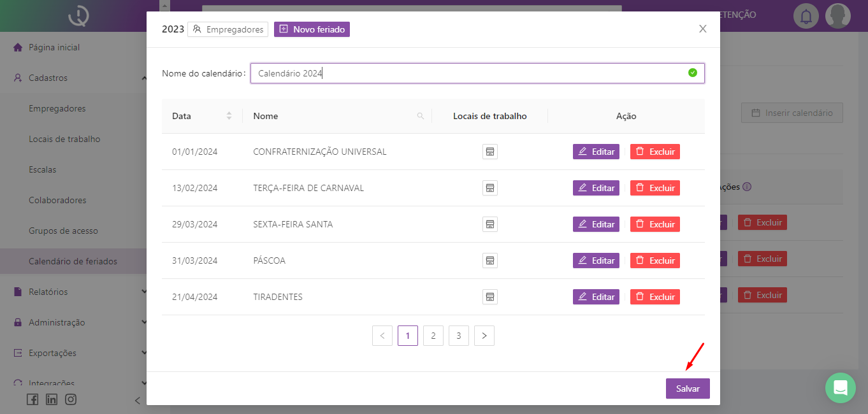The width and height of the screenshot is (868, 414).
Task: Edit the Terça-feira de Carnaval holiday
Action: [596, 188]
